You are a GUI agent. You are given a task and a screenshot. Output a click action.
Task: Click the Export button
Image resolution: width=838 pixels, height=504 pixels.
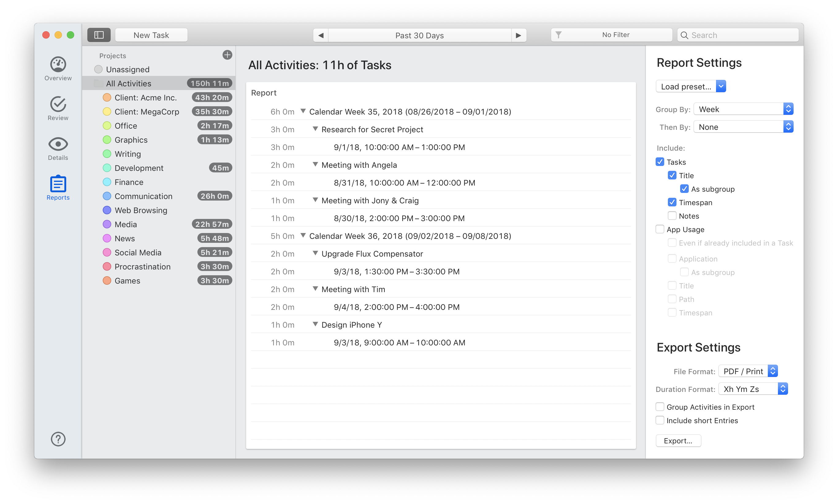pos(679,441)
